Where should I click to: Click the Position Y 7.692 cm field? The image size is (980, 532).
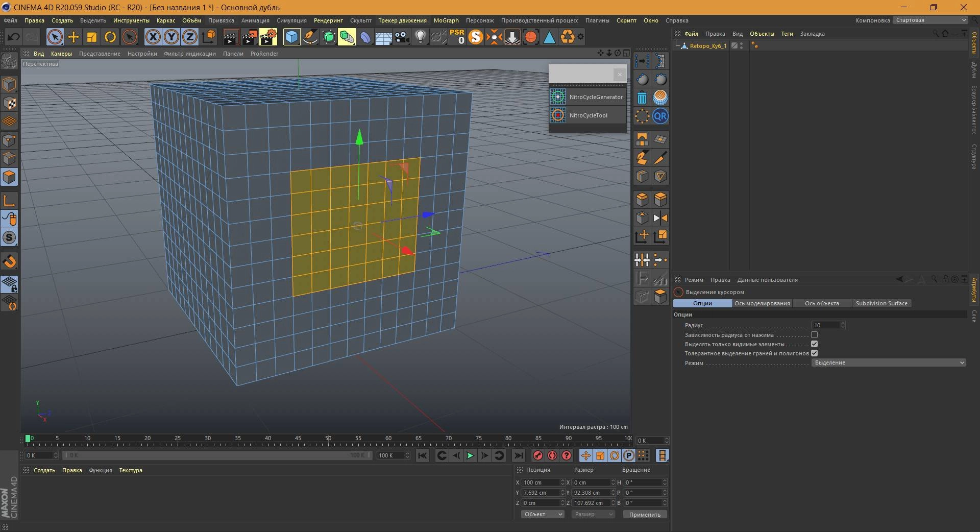click(x=540, y=493)
